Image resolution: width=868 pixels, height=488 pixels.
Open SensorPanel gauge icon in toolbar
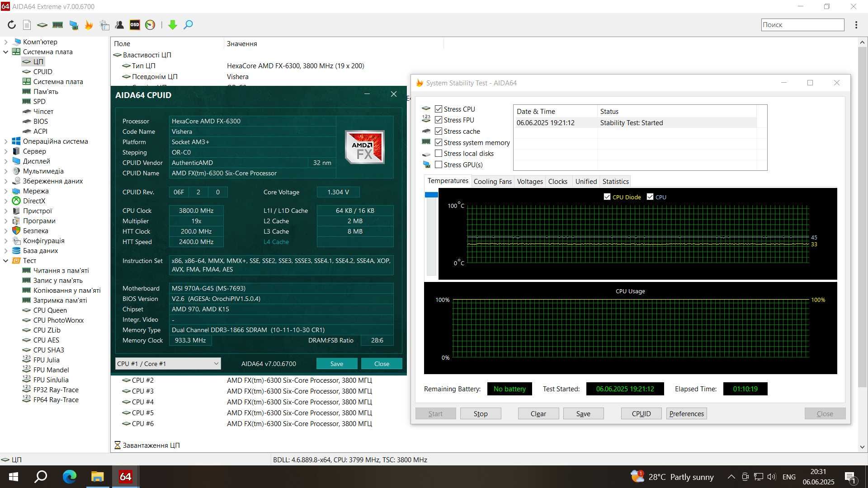pyautogui.click(x=150, y=25)
